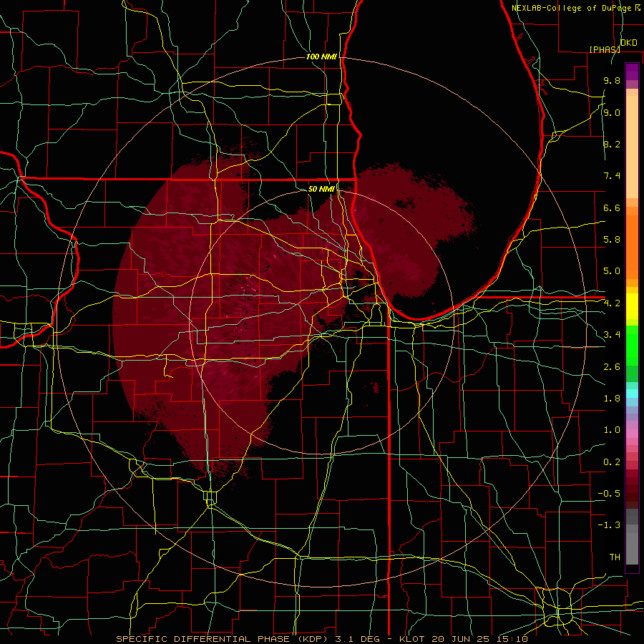Select the 3.4 value on color scale
Viewport: 644px width, 644px height.
pos(612,335)
